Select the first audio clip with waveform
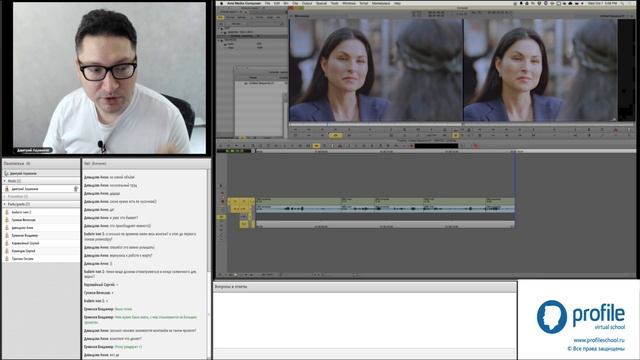The height and width of the screenshot is (360, 640). pos(298,209)
